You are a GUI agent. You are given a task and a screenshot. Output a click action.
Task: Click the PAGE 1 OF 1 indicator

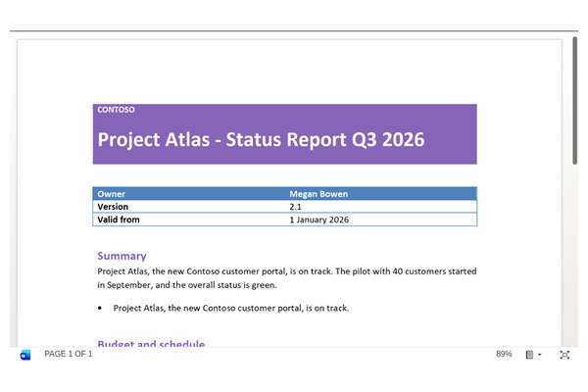tap(69, 354)
